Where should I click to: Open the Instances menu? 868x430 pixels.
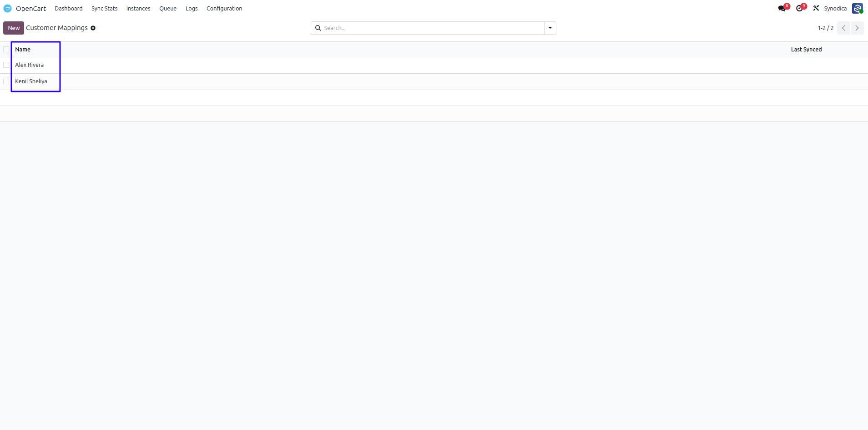click(x=138, y=9)
